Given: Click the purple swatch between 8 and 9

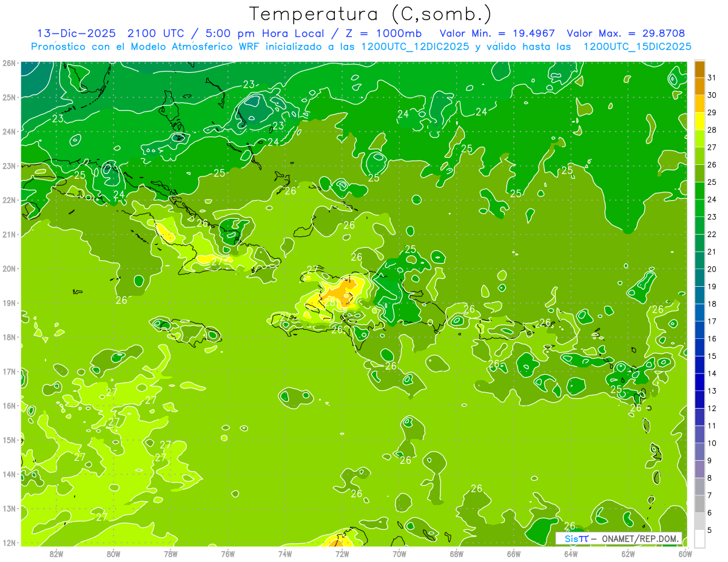Looking at the screenshot, I should click(700, 469).
